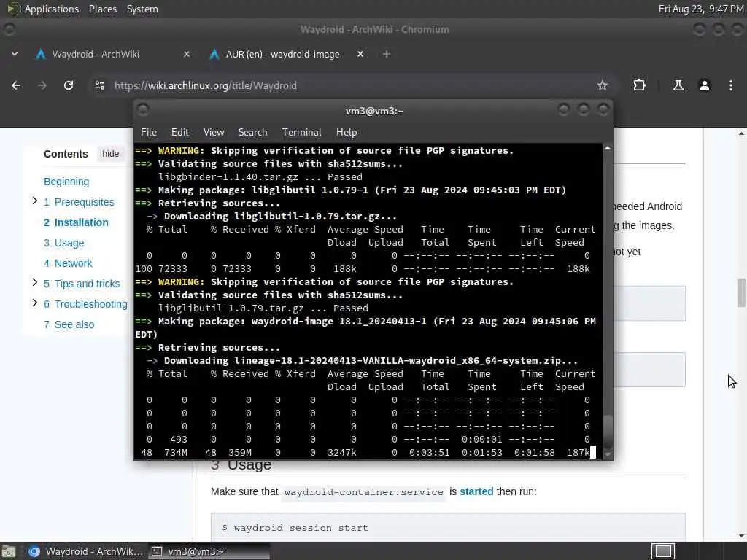
Task: Click the browser page scrollbar thumb
Action: 741,292
